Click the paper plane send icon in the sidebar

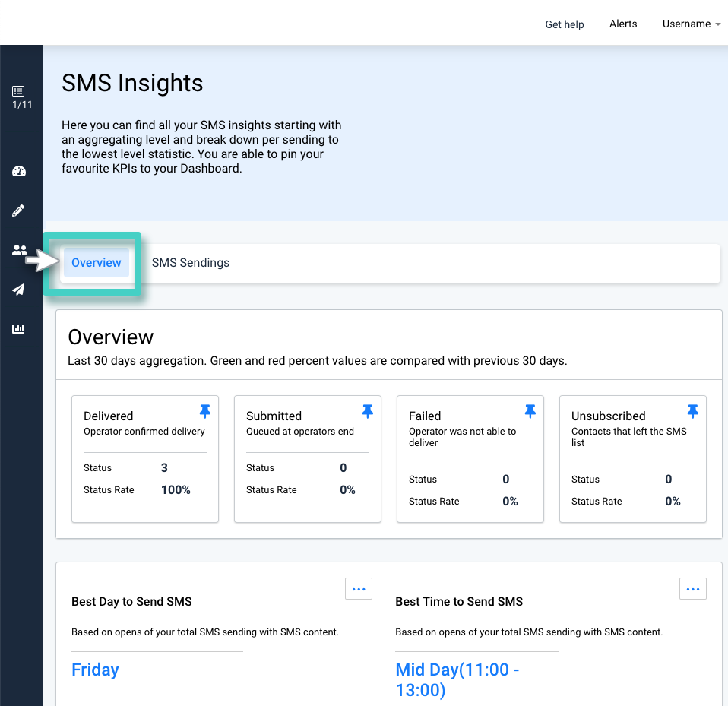[18, 290]
